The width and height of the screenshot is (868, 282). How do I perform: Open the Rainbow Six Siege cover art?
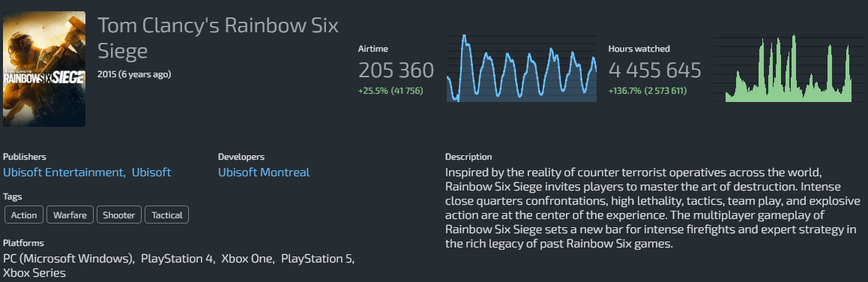click(44, 69)
